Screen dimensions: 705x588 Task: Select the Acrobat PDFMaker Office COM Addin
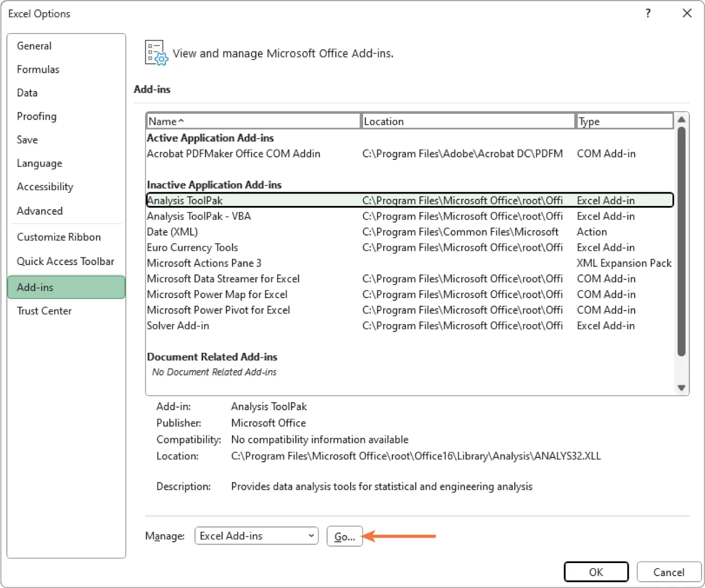pos(234,153)
